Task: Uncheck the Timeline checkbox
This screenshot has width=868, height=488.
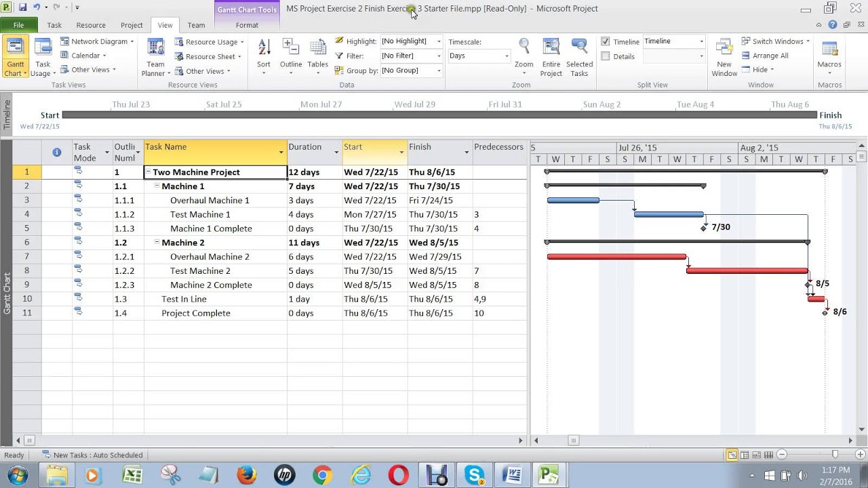Action: pyautogui.click(x=606, y=41)
